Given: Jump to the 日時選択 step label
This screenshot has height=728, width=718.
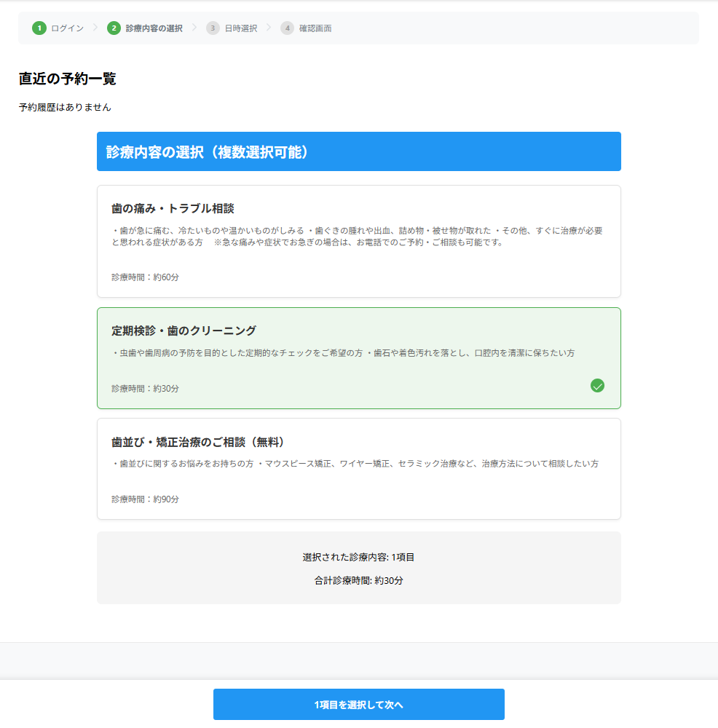Looking at the screenshot, I should tap(240, 28).
